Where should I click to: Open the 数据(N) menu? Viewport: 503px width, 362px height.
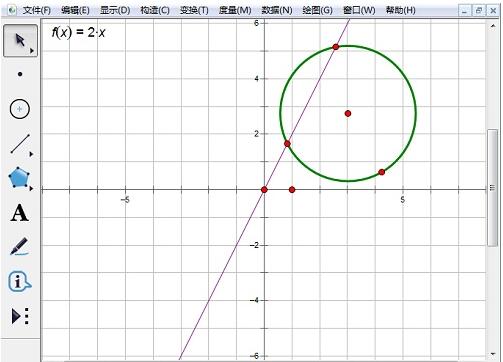[277, 10]
